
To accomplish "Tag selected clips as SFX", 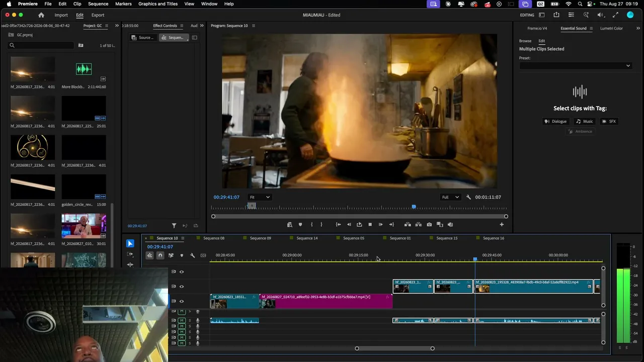I will point(609,121).
